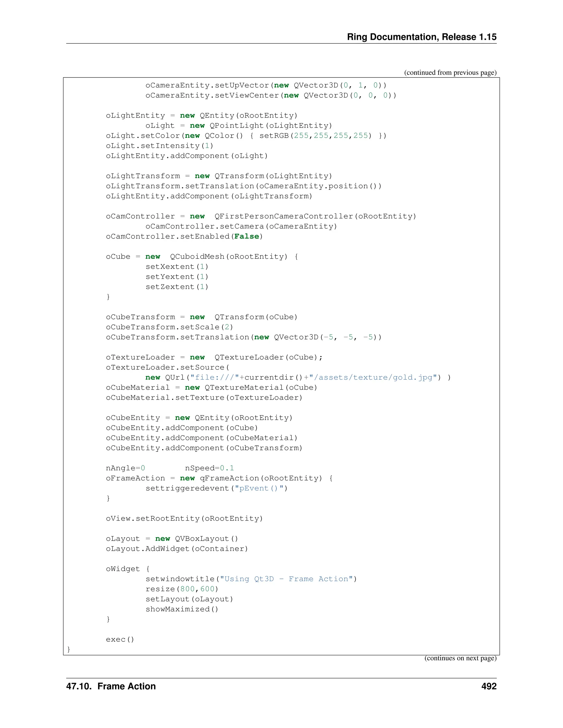Click the setZextent(1) line
Image resolution: width=563 pixels, height=728 pixels.
tap(177, 287)
